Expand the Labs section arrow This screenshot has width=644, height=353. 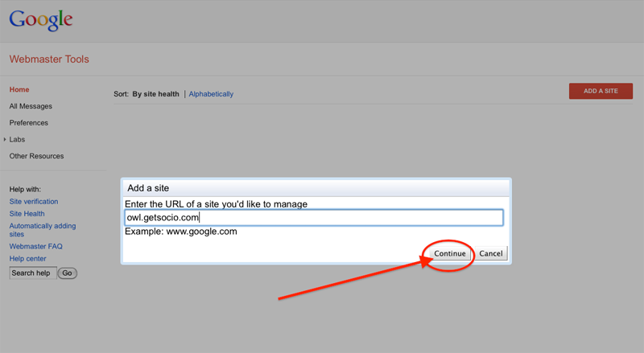[x=5, y=140]
